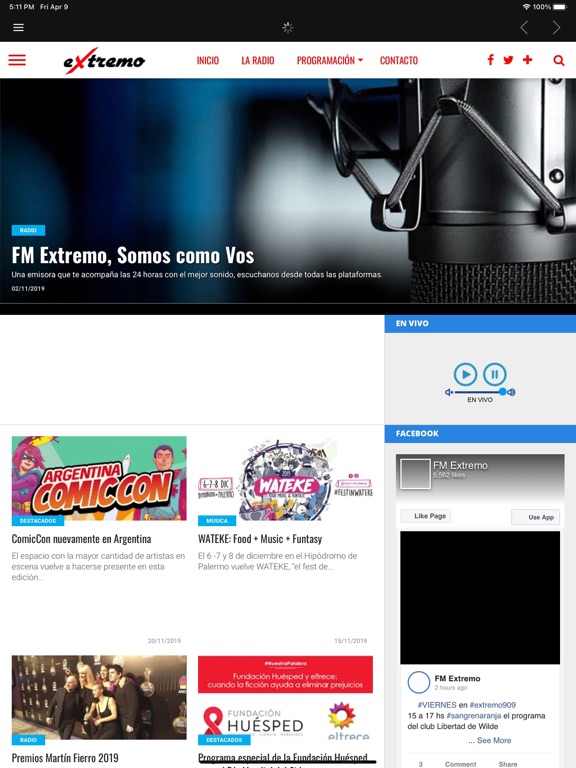
Task: Click the RADIO tag on hero banner
Action: click(28, 230)
